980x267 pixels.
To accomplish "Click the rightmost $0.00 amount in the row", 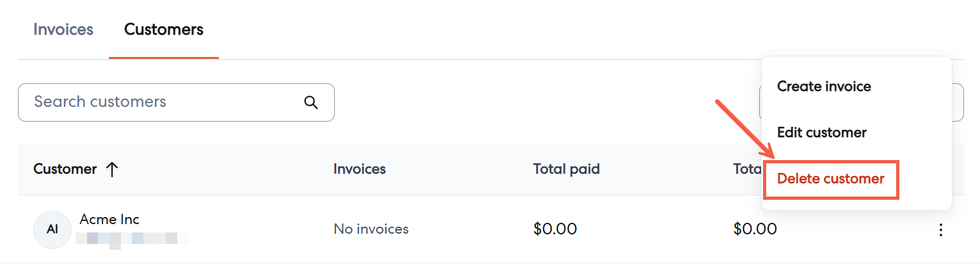I will (x=755, y=229).
